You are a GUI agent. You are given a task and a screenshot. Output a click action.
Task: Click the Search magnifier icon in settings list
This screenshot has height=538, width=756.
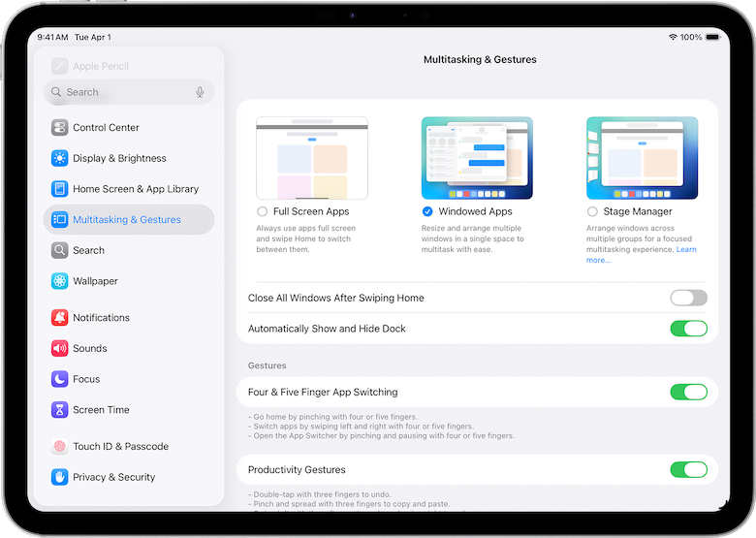coord(60,250)
